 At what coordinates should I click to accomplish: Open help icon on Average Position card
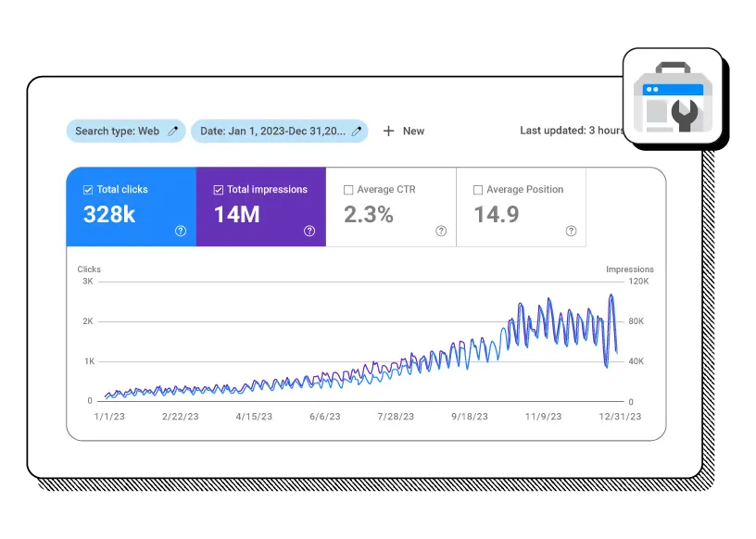tap(570, 232)
